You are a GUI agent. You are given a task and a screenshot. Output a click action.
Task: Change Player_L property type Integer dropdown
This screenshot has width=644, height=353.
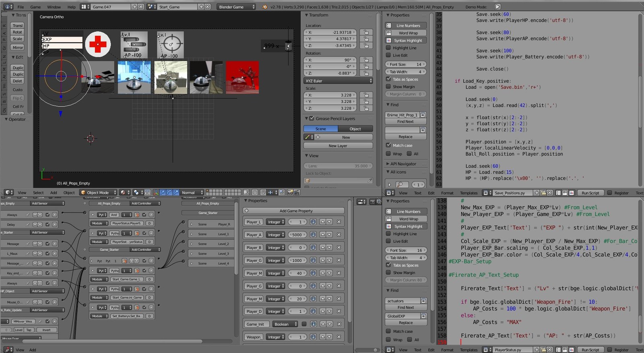point(276,222)
